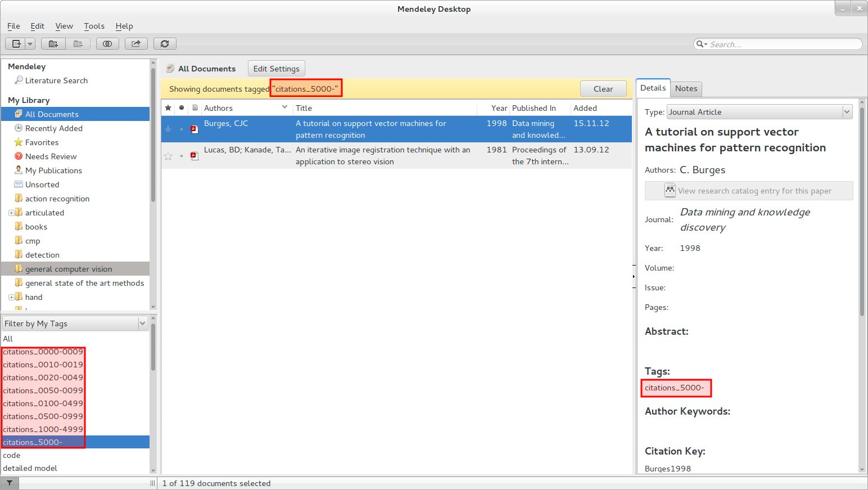Sort documents by Authors column

click(x=247, y=108)
